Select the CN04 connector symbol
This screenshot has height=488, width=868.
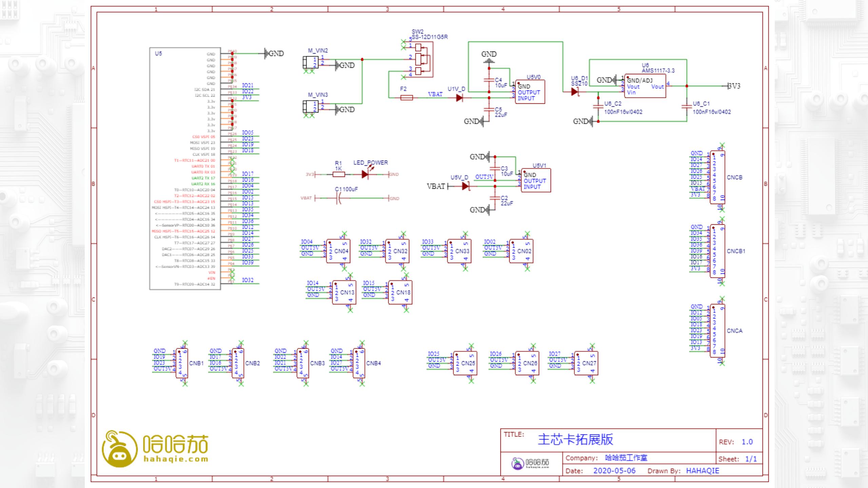(338, 251)
